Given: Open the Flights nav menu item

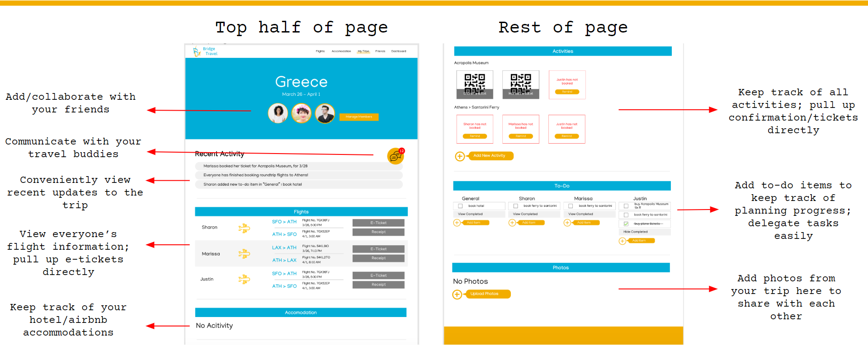Looking at the screenshot, I should click(320, 51).
